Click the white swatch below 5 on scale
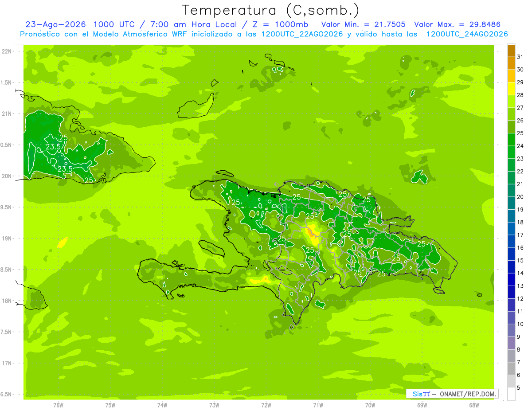Image resolution: width=532 pixels, height=411 pixels. click(x=511, y=394)
